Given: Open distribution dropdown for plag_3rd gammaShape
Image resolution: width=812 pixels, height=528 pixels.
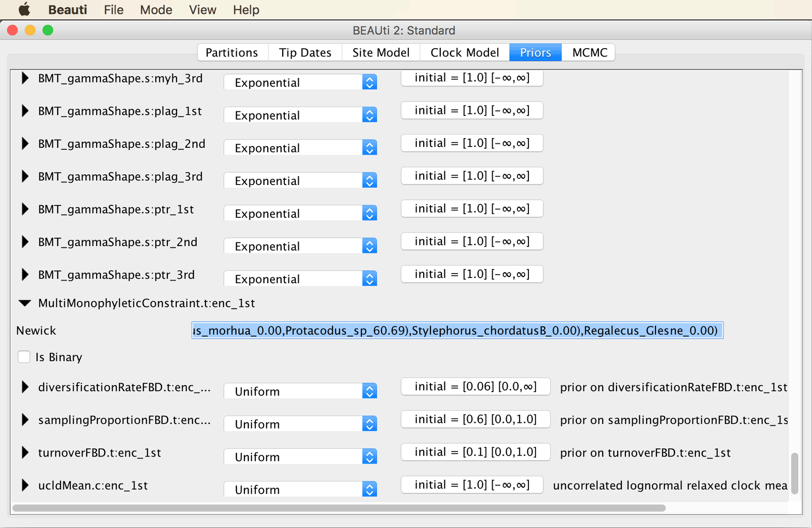Looking at the screenshot, I should click(x=300, y=181).
